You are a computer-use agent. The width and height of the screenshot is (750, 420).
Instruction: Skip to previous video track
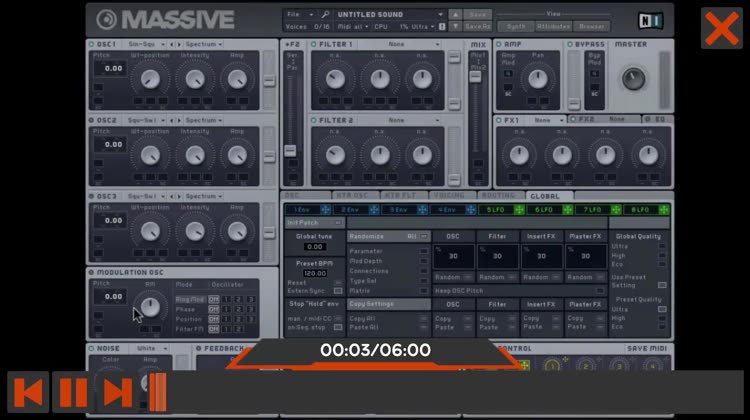tap(28, 392)
